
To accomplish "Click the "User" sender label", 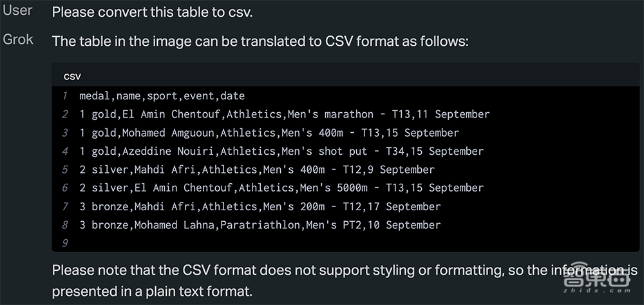I will tap(18, 12).
